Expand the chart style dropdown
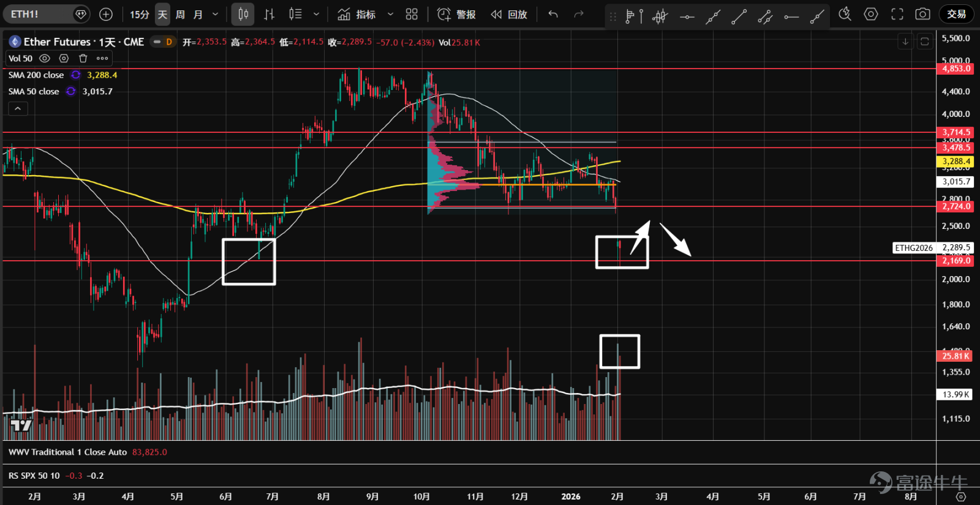 click(316, 14)
